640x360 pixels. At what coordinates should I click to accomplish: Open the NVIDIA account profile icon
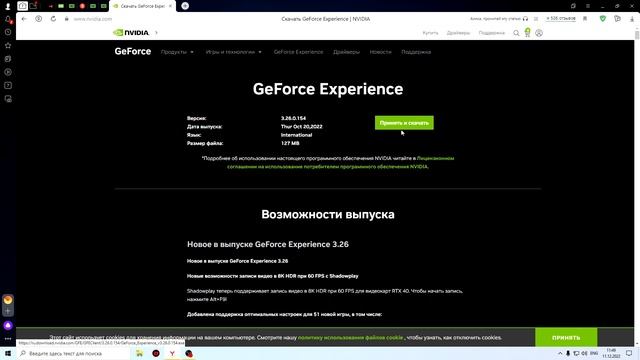click(x=539, y=33)
